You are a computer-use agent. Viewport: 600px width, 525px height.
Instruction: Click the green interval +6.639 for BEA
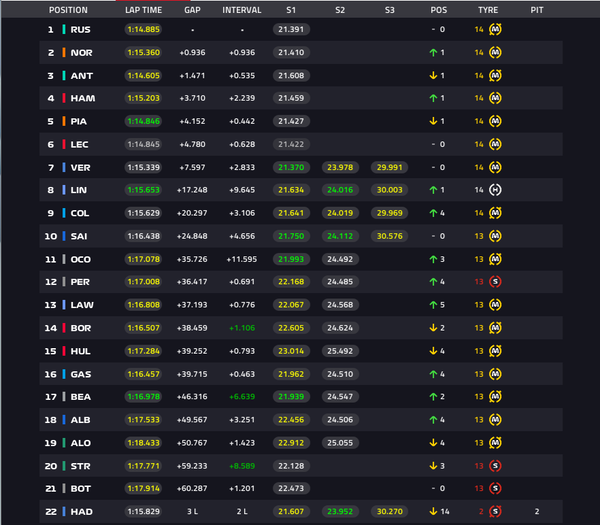(x=242, y=397)
